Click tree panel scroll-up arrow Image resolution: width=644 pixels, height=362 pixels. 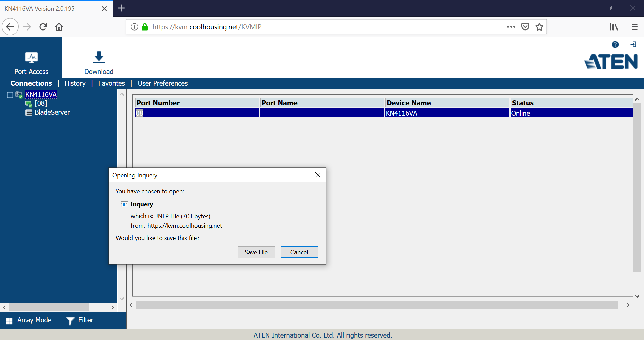[122, 94]
